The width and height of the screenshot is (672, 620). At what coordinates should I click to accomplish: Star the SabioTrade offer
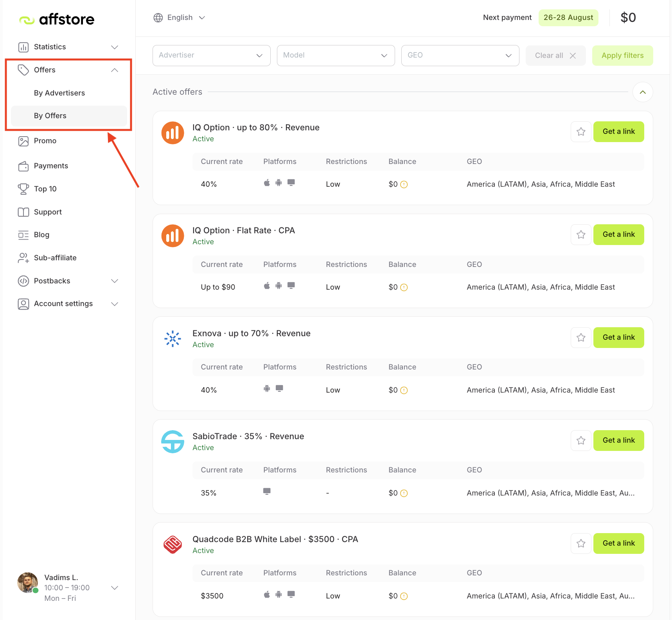click(580, 440)
